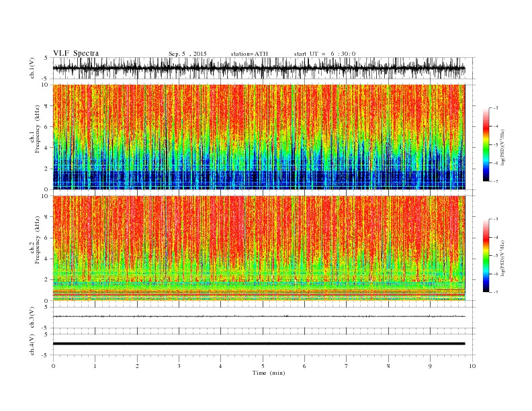Click the 'Time (min)' axis label
532x411 pixels.
[x=269, y=373]
